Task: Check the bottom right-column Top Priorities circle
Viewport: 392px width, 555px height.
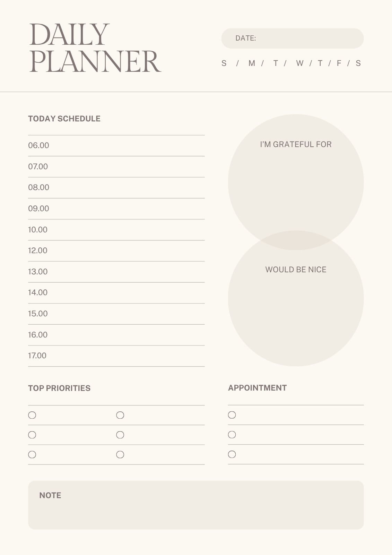Action: pos(120,455)
